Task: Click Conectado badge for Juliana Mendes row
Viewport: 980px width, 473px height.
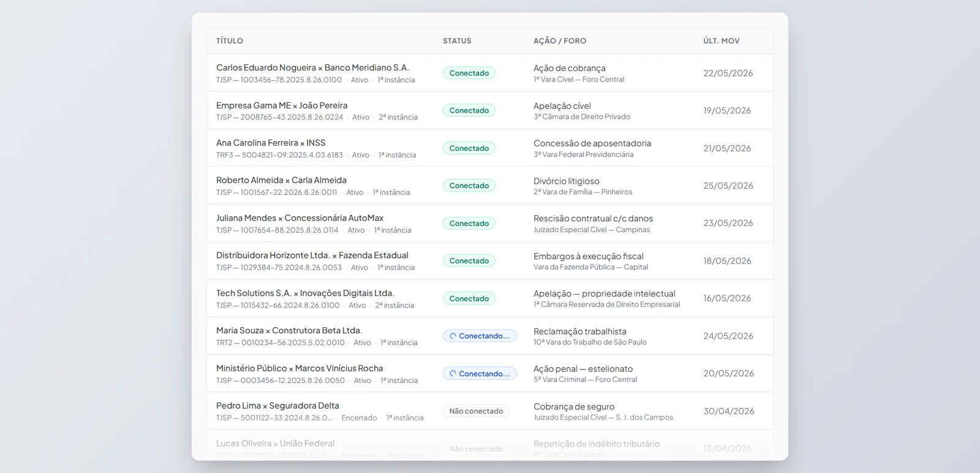Action: point(469,224)
